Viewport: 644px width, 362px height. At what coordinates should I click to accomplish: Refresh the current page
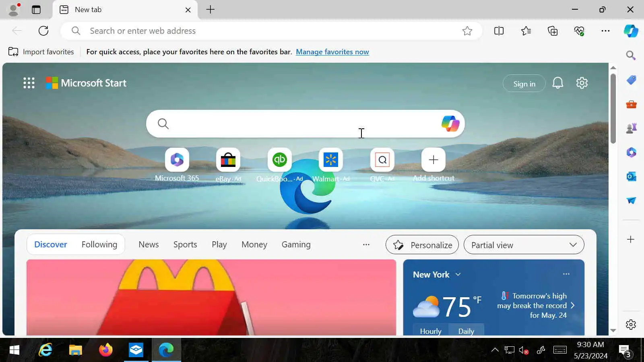[43, 31]
